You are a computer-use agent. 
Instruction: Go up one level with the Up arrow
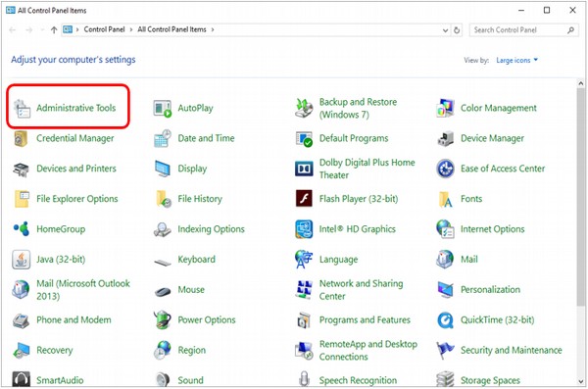[54, 30]
